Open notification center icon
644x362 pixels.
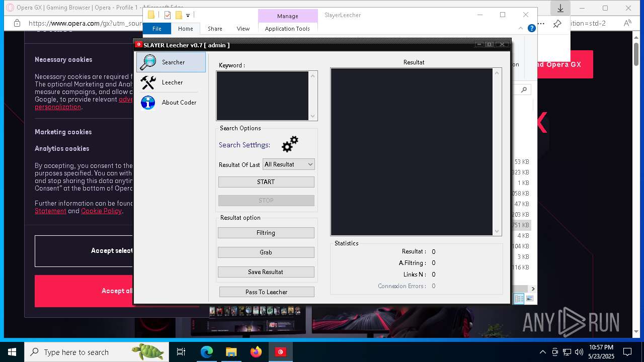tap(627, 352)
